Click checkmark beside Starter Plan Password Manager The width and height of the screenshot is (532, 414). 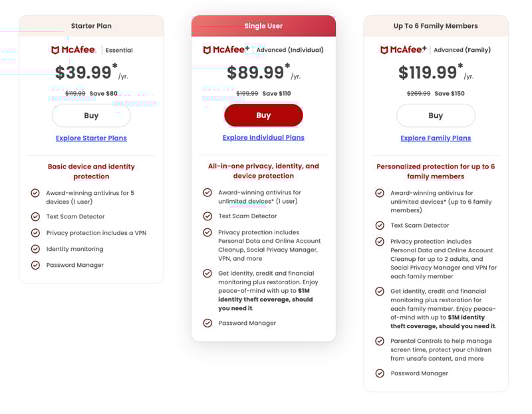point(35,265)
